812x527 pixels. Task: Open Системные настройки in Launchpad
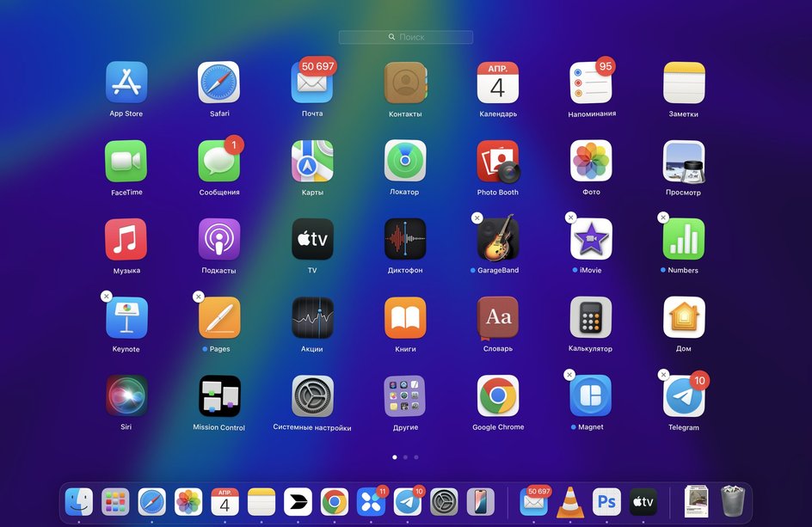click(312, 396)
